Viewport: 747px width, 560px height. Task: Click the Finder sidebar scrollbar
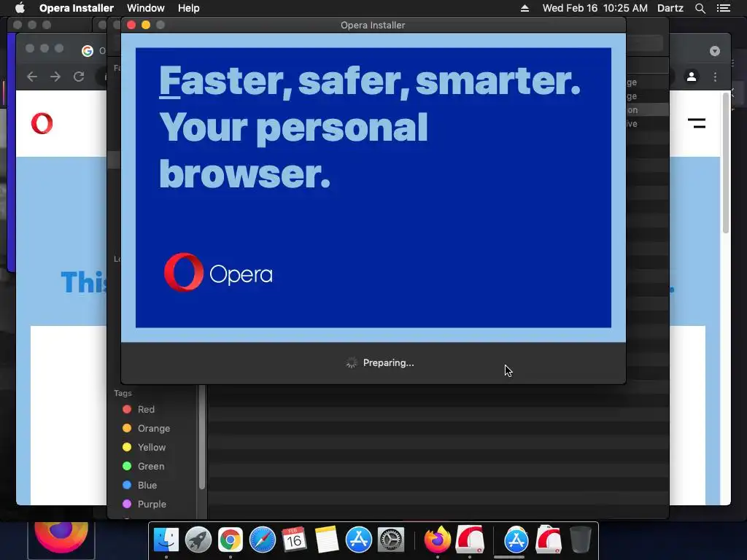tap(202, 438)
